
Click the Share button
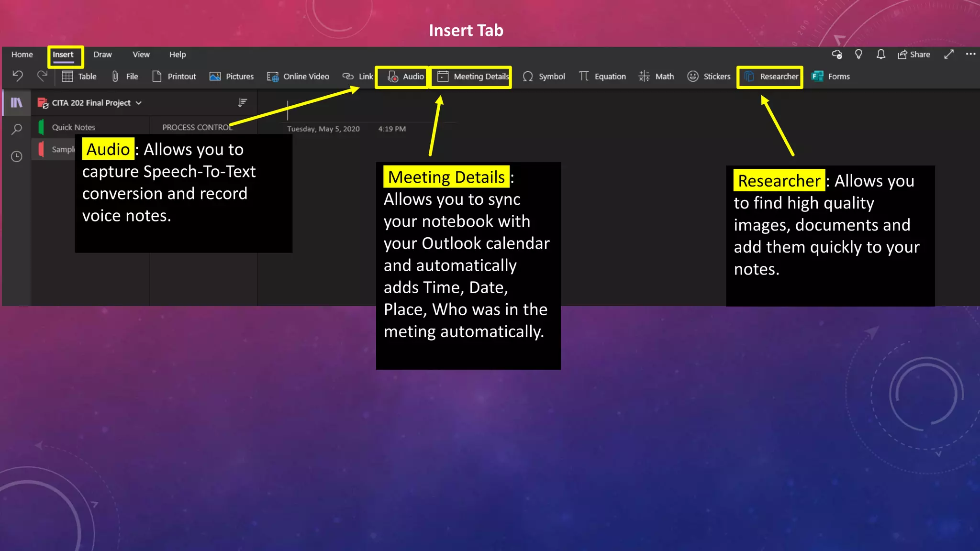pyautogui.click(x=914, y=55)
